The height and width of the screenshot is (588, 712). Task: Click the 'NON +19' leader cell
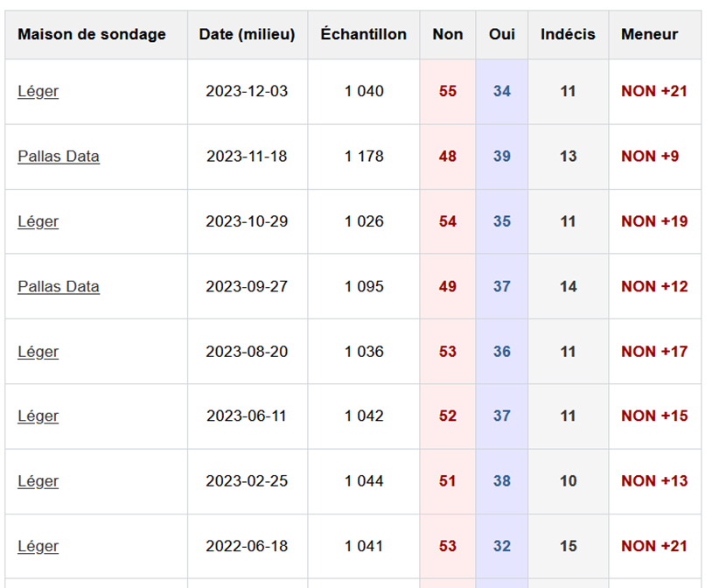pyautogui.click(x=655, y=221)
